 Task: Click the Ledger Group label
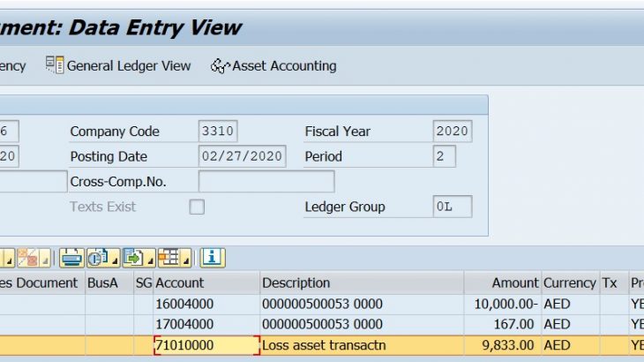click(x=345, y=207)
